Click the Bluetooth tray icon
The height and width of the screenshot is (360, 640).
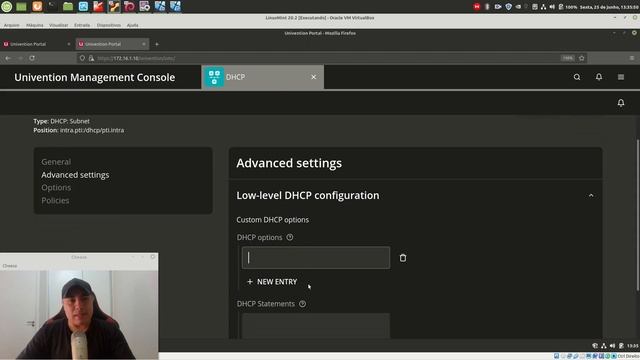tap(487, 7)
